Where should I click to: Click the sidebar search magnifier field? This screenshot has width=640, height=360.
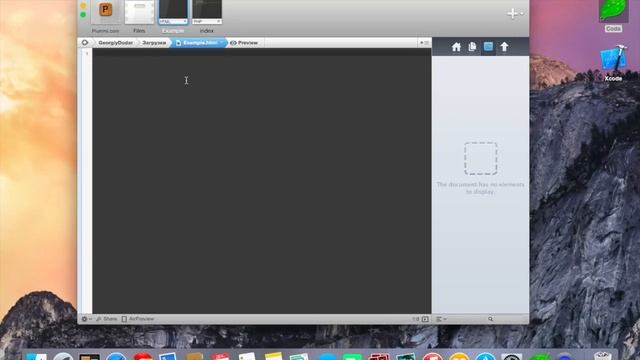coord(491,319)
